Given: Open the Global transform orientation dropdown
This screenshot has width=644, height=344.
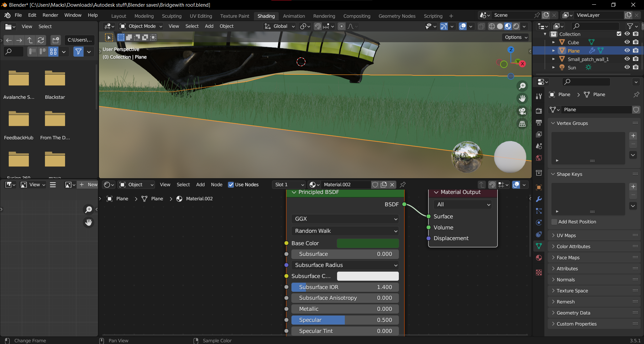Looking at the screenshot, I should [x=279, y=26].
